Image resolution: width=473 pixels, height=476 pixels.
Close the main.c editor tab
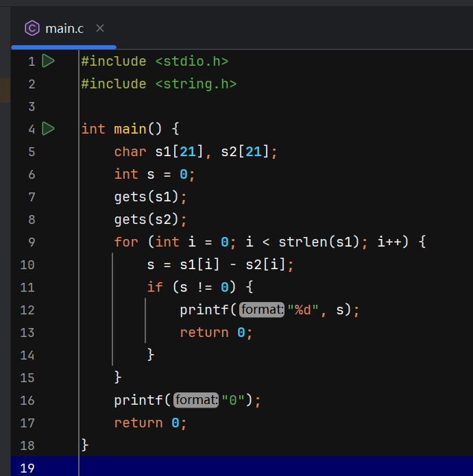coord(100,28)
